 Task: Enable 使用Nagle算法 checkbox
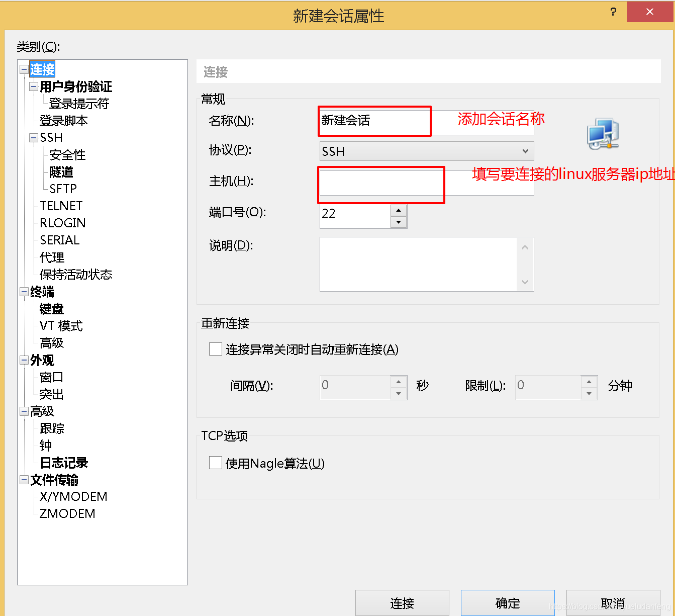click(x=216, y=463)
